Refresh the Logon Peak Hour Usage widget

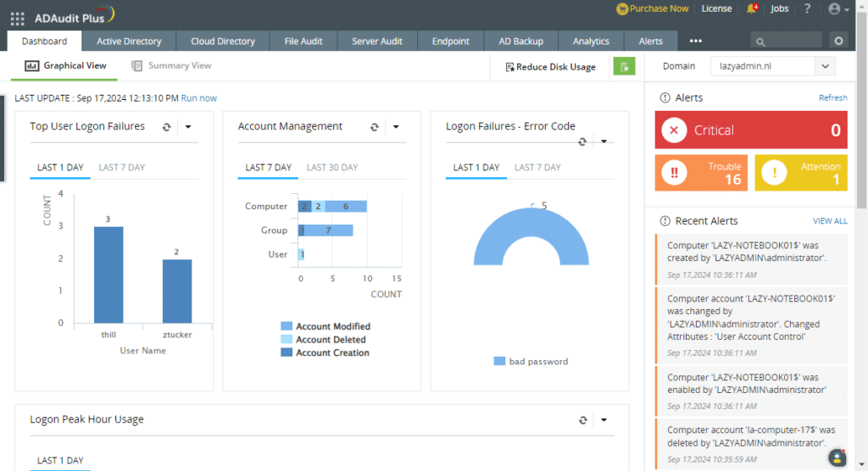pyautogui.click(x=583, y=420)
